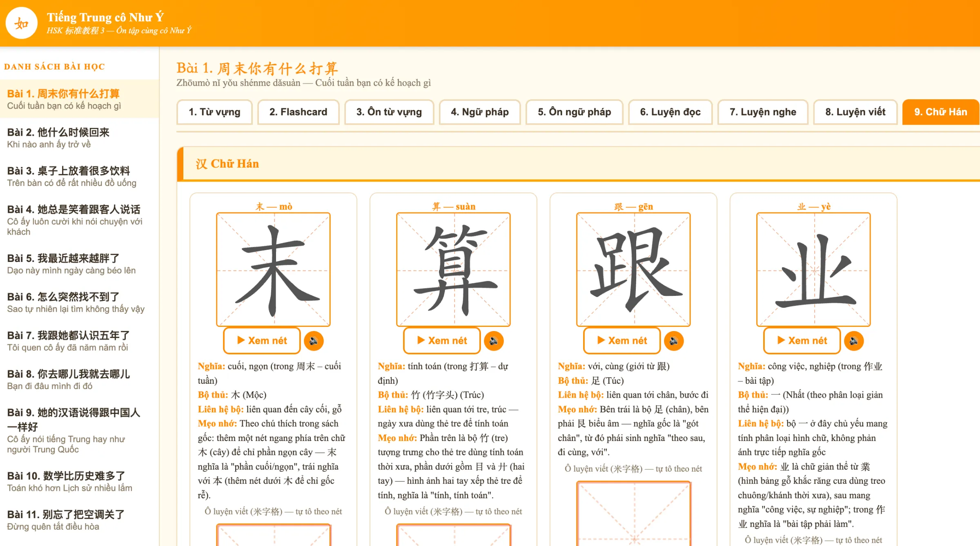Click the 末 — mò card title

274,206
